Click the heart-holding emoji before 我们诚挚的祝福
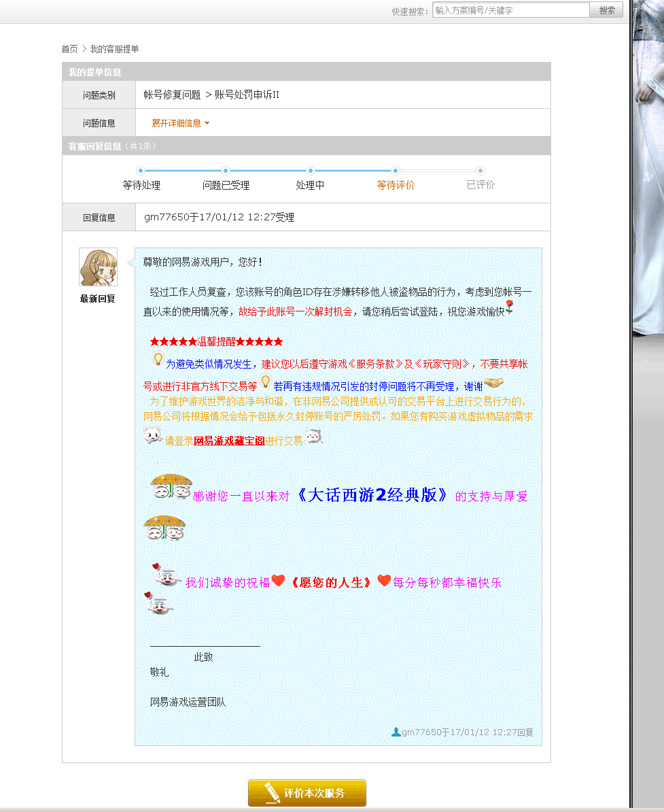Image resolution: width=664 pixels, height=812 pixels. (x=167, y=575)
